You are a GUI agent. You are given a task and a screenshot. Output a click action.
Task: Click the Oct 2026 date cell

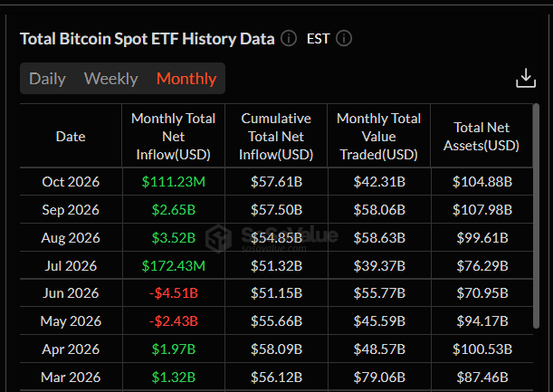[x=71, y=182]
